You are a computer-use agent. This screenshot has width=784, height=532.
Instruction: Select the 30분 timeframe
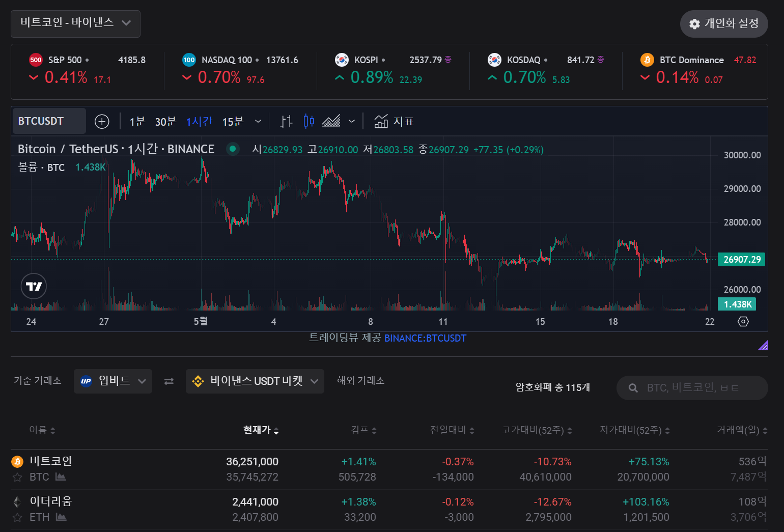click(165, 122)
